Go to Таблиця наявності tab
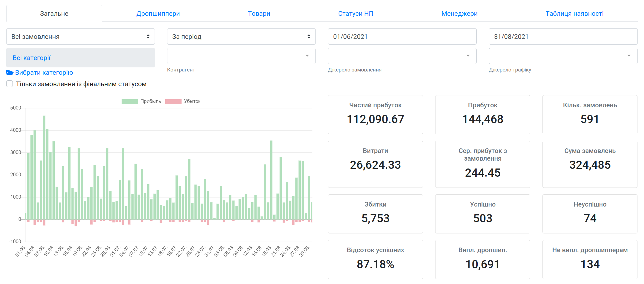Screen dimensions: 644x284 [575, 14]
